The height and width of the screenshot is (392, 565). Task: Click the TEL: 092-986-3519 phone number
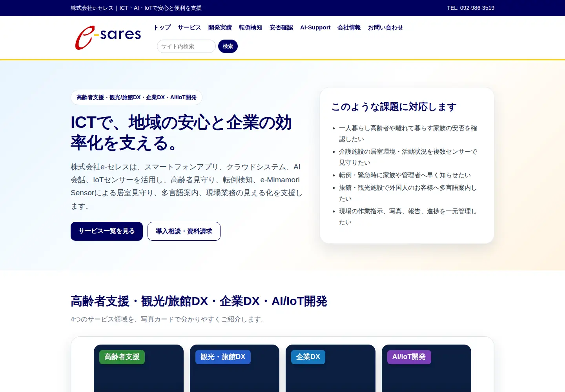[x=470, y=8]
